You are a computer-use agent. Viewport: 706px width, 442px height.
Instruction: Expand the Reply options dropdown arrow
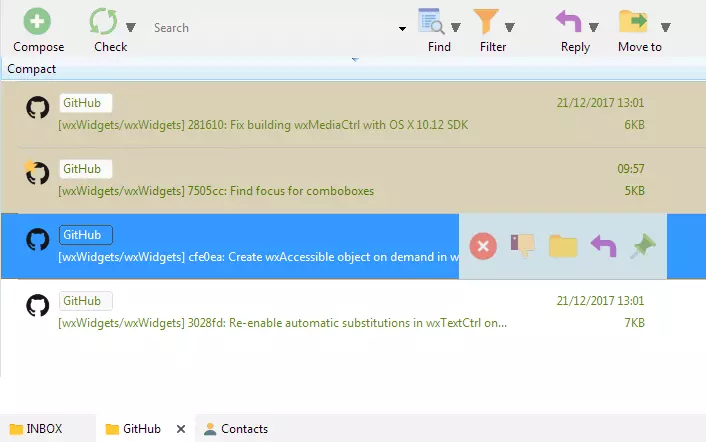593,27
